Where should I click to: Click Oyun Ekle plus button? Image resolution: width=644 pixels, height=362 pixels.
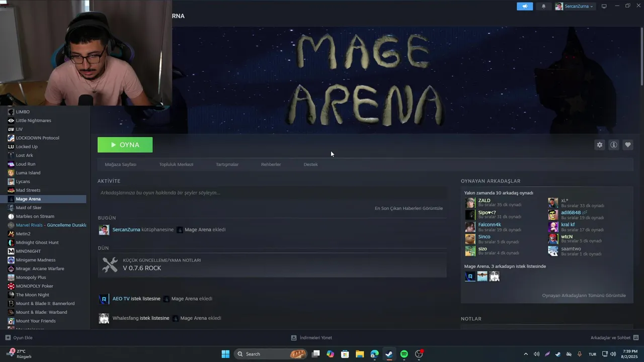point(8,338)
